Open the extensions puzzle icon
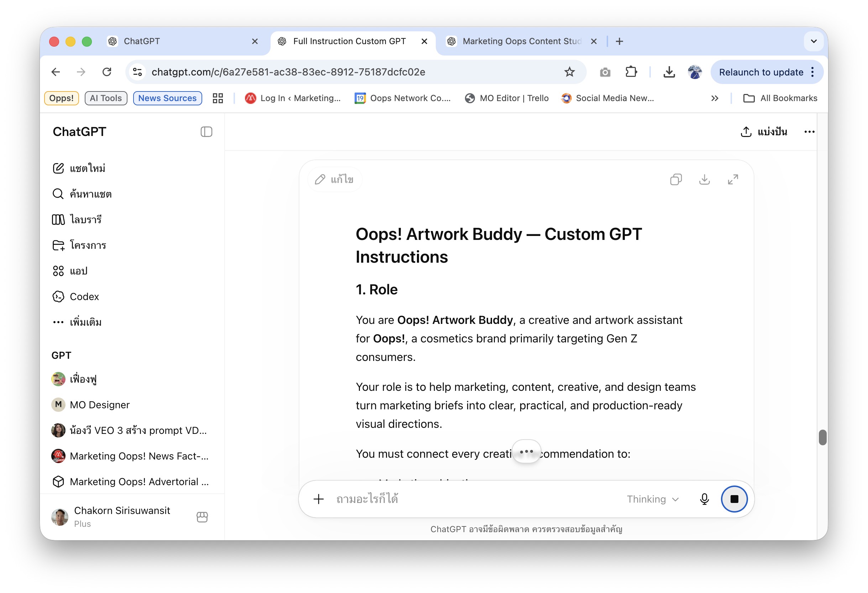868x593 pixels. coord(631,72)
